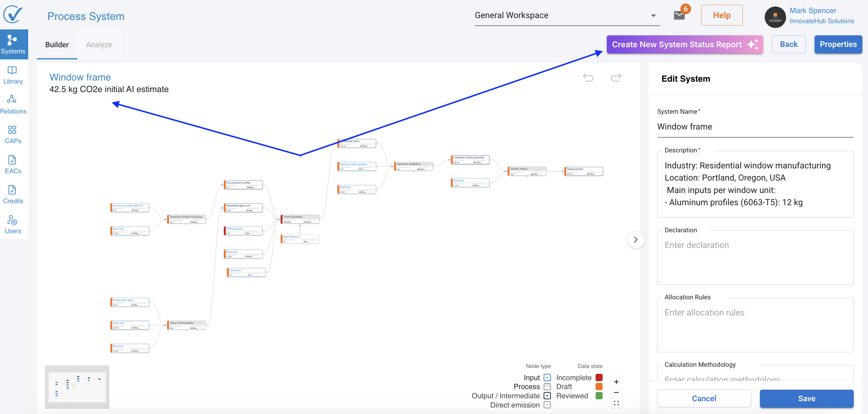The height and width of the screenshot is (414, 868).
Task: Click the undo arrow icon
Action: click(588, 78)
